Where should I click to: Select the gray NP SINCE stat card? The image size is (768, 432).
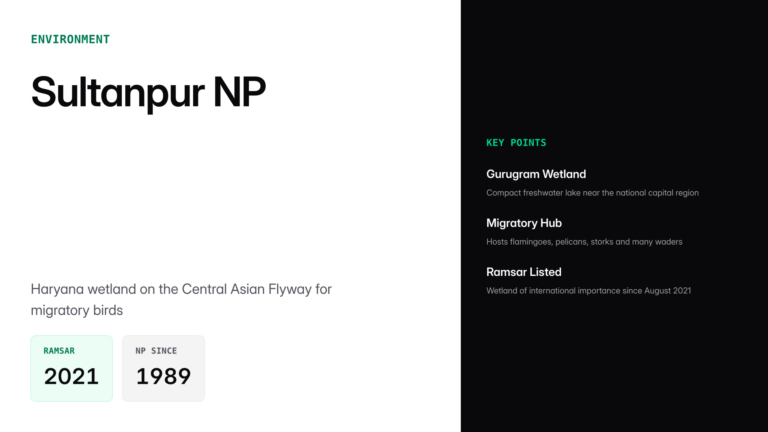163,368
